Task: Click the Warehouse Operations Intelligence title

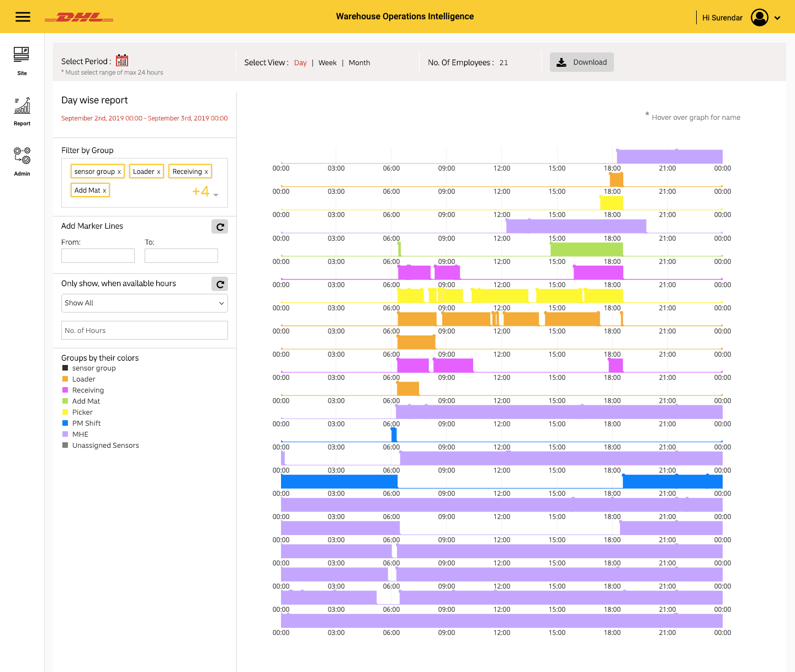Action: tap(405, 17)
